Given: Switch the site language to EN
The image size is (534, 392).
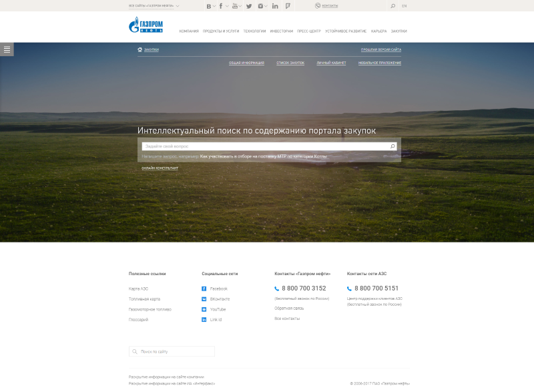Looking at the screenshot, I should 404,5.
